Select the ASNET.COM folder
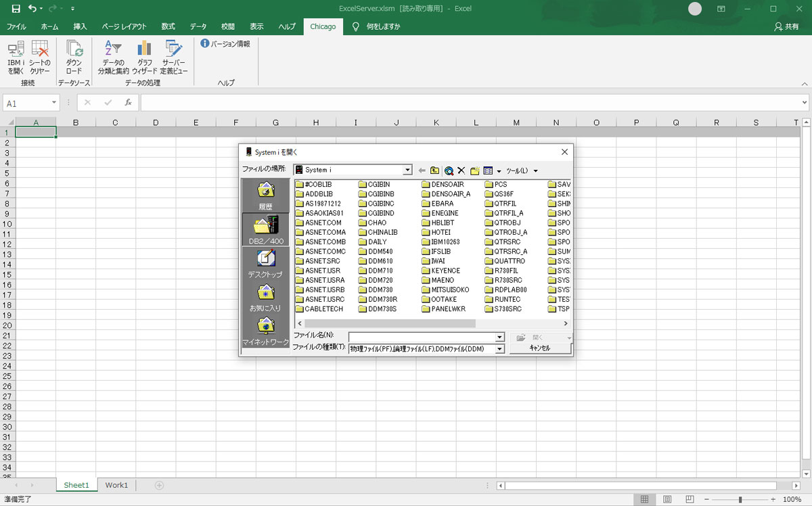812x506 pixels. (319, 223)
